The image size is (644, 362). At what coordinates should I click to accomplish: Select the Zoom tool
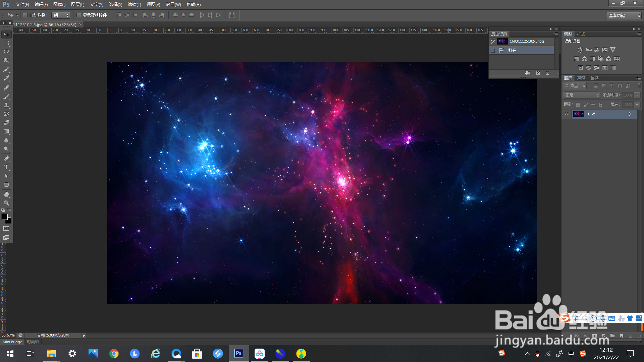coord(6,203)
